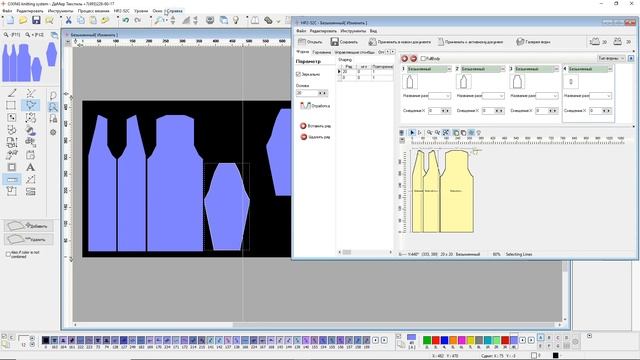This screenshot has width=640, height=360.
Task: Click the shape 3 thumbnail preview
Action: [518, 82]
